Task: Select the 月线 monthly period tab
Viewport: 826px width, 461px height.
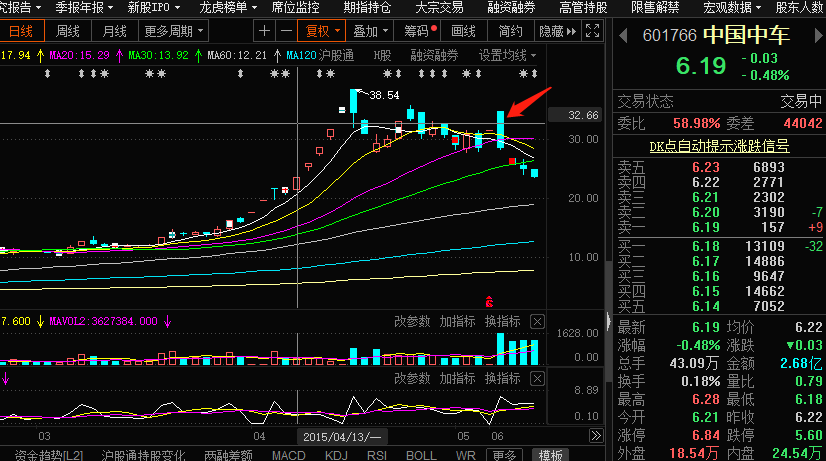Action: (114, 31)
